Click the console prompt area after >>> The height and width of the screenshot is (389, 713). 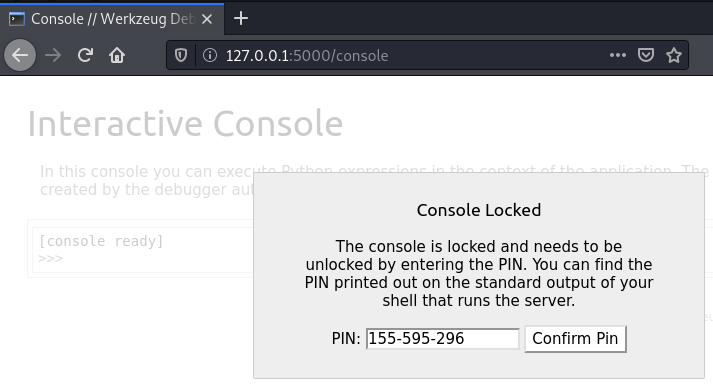point(146,258)
